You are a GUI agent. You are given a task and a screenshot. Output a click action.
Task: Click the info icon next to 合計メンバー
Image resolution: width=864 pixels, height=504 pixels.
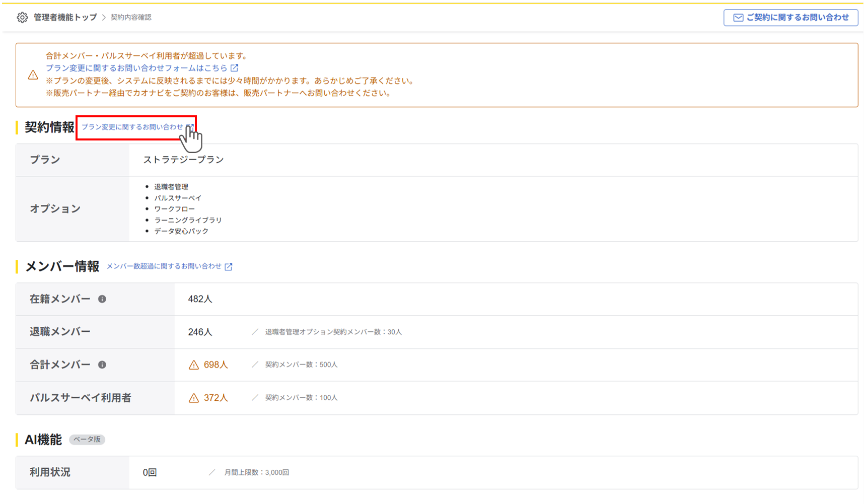point(102,365)
